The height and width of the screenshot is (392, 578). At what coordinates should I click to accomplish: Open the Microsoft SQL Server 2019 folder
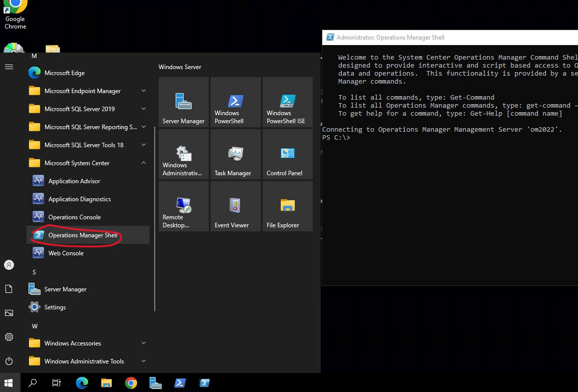click(x=88, y=109)
